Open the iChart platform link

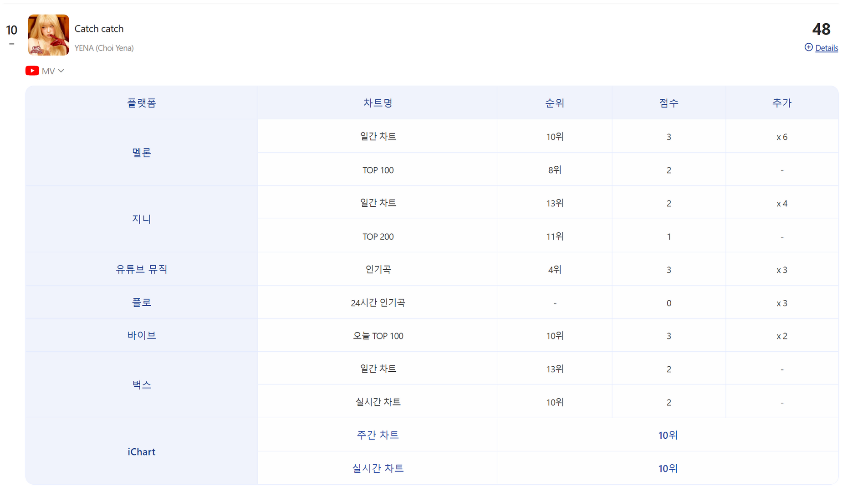[142, 452]
